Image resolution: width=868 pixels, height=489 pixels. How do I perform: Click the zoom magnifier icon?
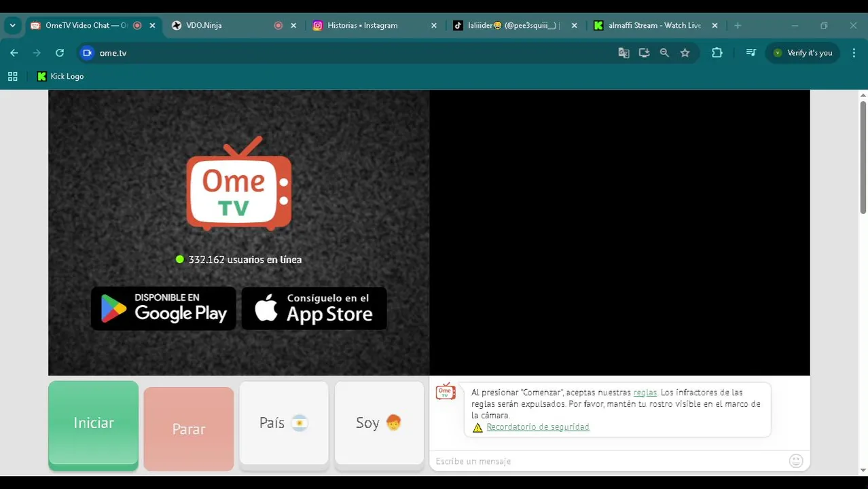pos(664,53)
